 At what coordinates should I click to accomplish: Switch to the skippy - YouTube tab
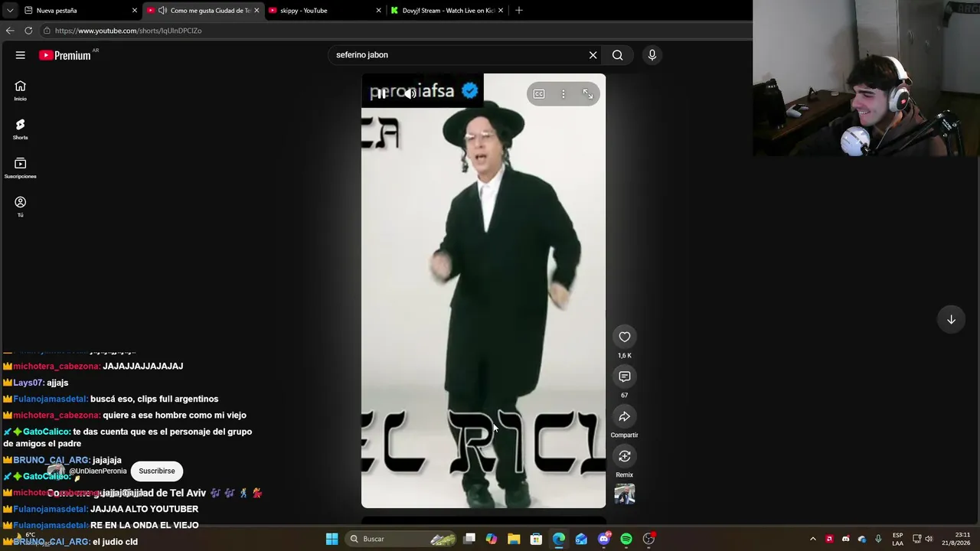click(x=325, y=11)
